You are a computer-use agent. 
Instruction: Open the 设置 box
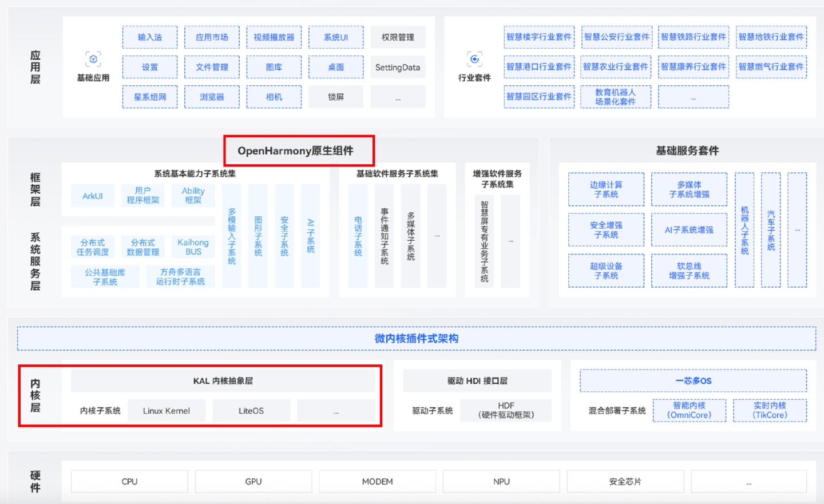tap(150, 67)
